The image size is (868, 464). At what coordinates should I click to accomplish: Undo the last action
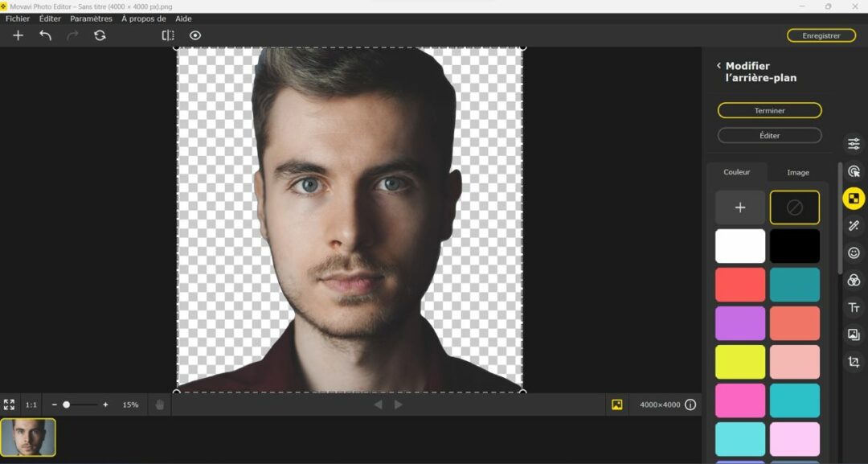coord(46,35)
